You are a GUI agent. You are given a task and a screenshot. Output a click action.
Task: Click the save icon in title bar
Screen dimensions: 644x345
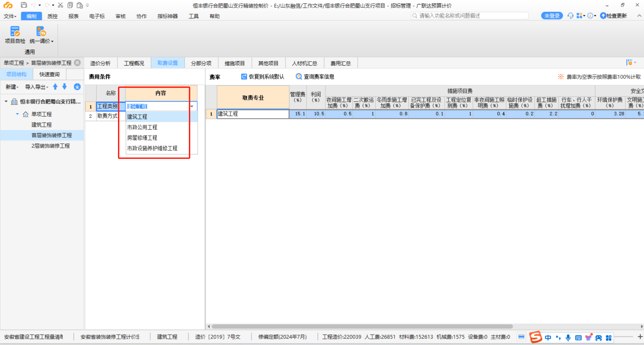24,5
